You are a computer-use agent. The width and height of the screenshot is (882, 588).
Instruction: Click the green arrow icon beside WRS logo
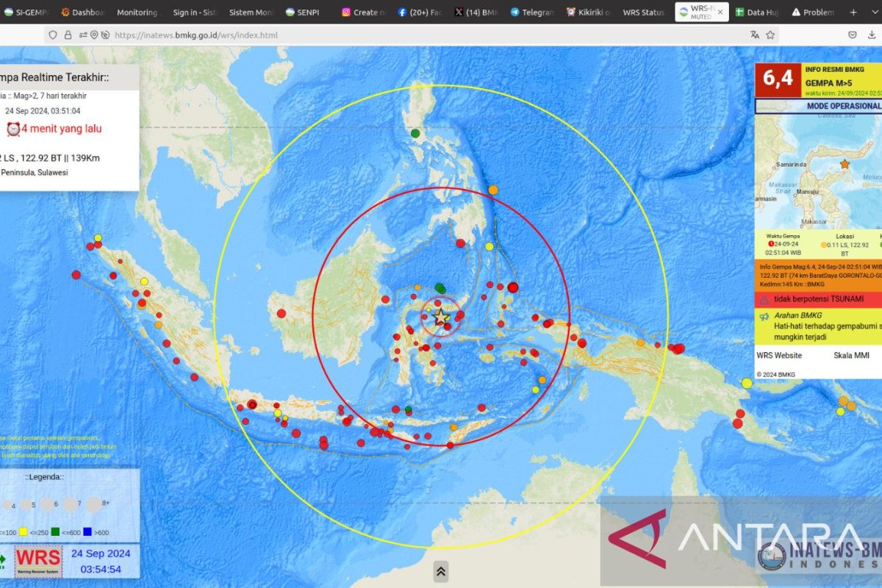click(3, 562)
